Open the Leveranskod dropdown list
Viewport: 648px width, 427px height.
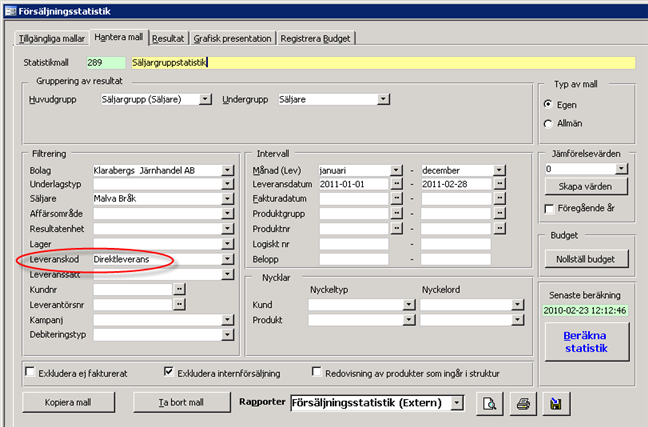pos(229,259)
